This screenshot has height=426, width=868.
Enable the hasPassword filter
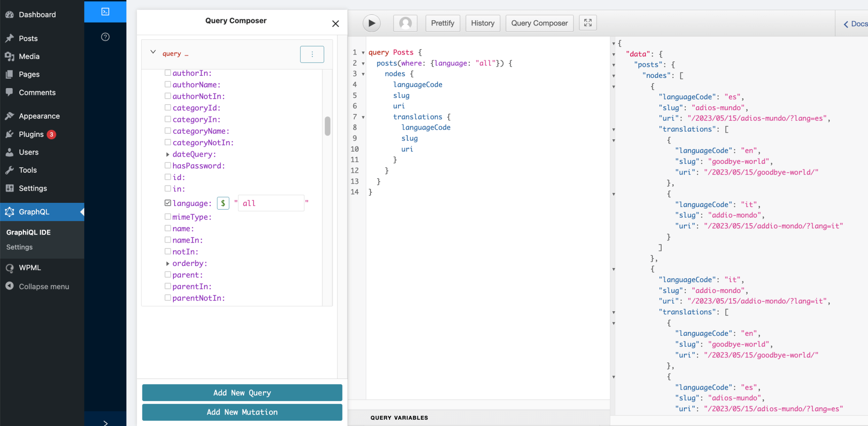168,165
